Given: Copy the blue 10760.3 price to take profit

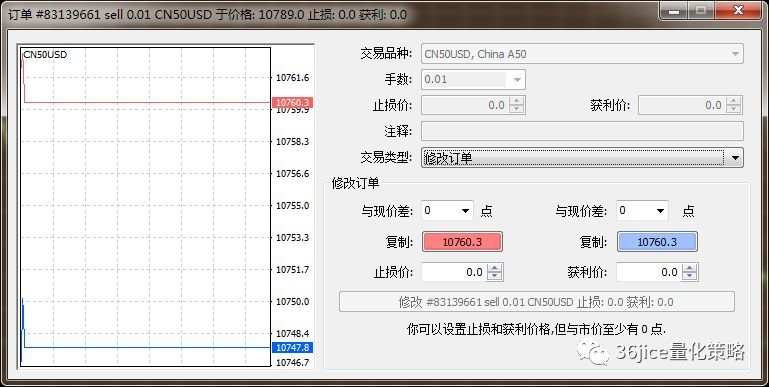Looking at the screenshot, I should tap(657, 242).
